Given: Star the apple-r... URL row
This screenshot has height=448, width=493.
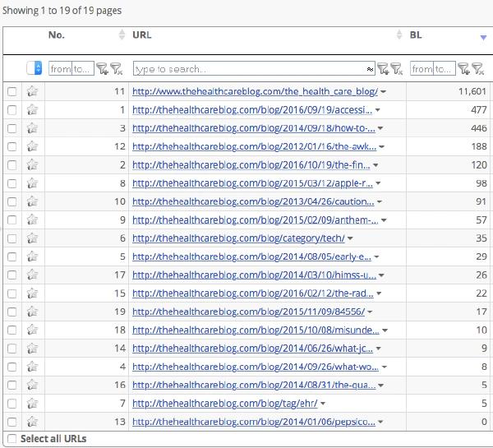Looking at the screenshot, I should tap(32, 183).
